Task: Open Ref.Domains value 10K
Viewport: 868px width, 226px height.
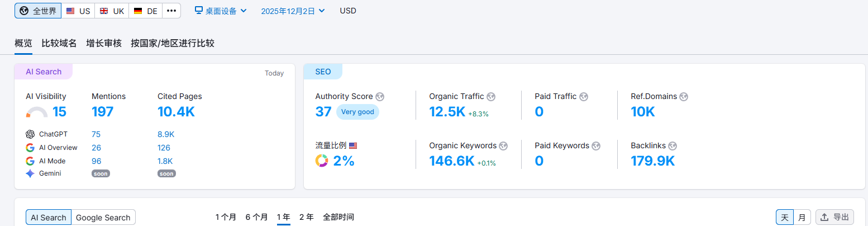Action: [643, 112]
